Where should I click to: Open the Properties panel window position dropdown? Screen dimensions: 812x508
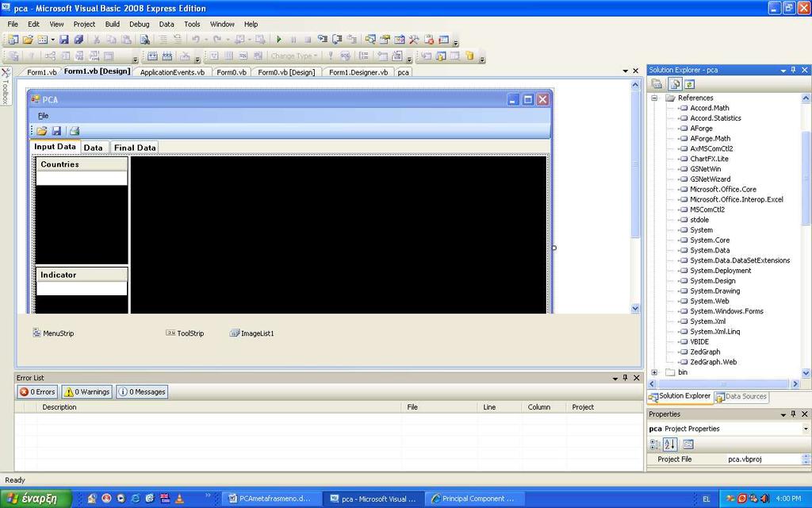[x=783, y=414]
